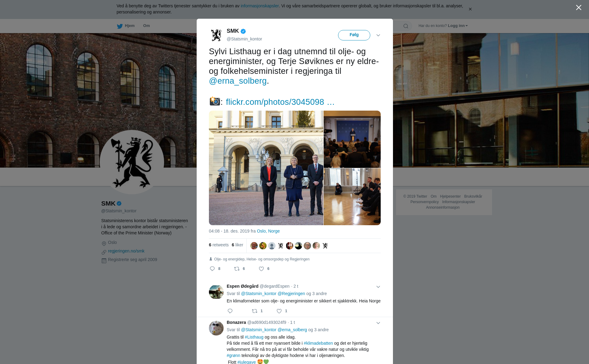Click the search magnifier icon in top bar
Viewport: 589px width, 364px height.
(x=406, y=26)
